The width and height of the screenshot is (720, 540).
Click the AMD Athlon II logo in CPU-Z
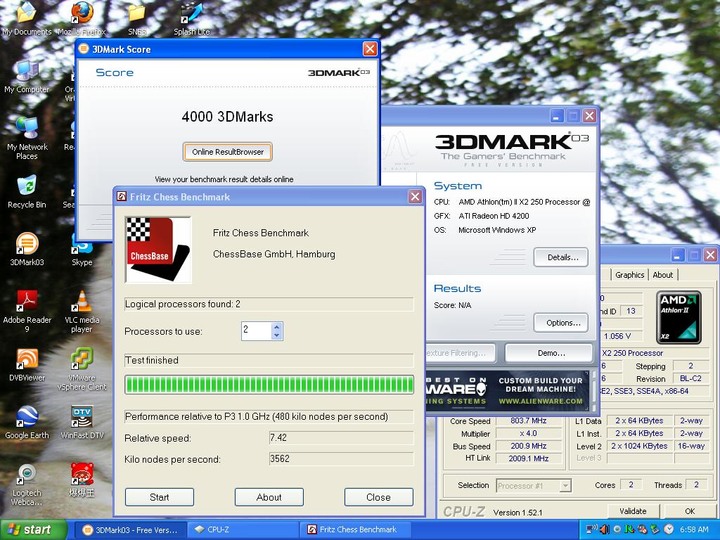tap(679, 317)
